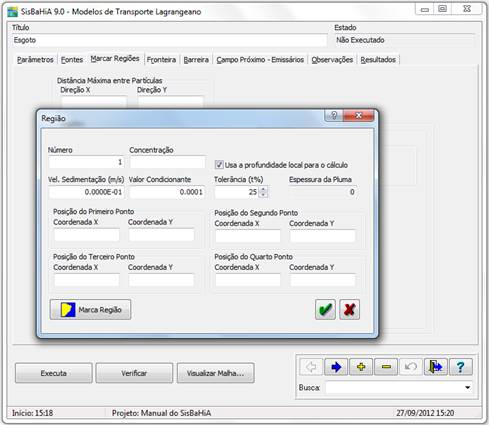Viewport: 489px width, 425px height.
Task: Add a new record with yellow plus
Action: 361,367
